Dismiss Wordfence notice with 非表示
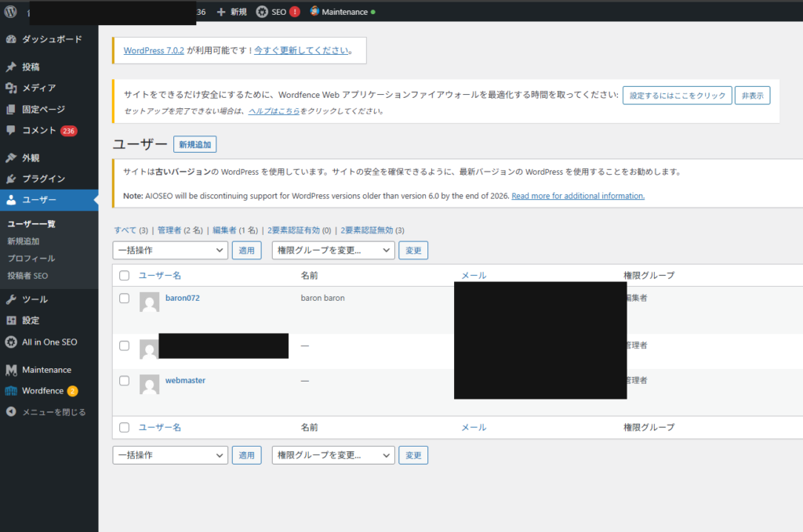This screenshot has width=803, height=532. point(753,96)
